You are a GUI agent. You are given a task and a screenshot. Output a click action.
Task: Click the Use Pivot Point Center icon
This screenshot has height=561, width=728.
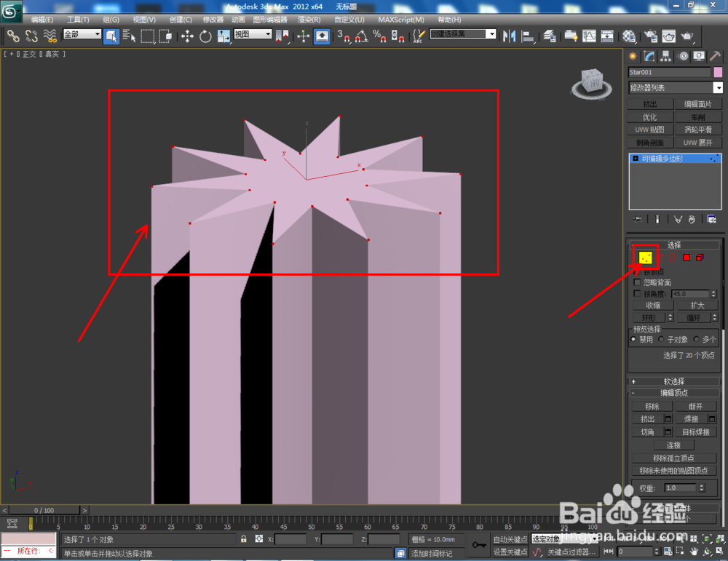(282, 36)
